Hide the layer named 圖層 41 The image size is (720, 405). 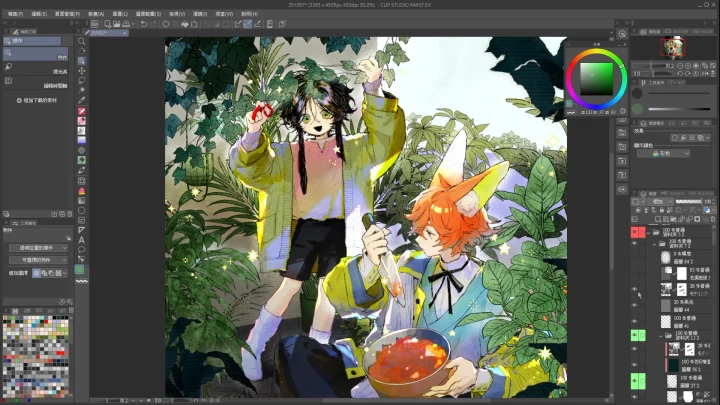point(635,322)
